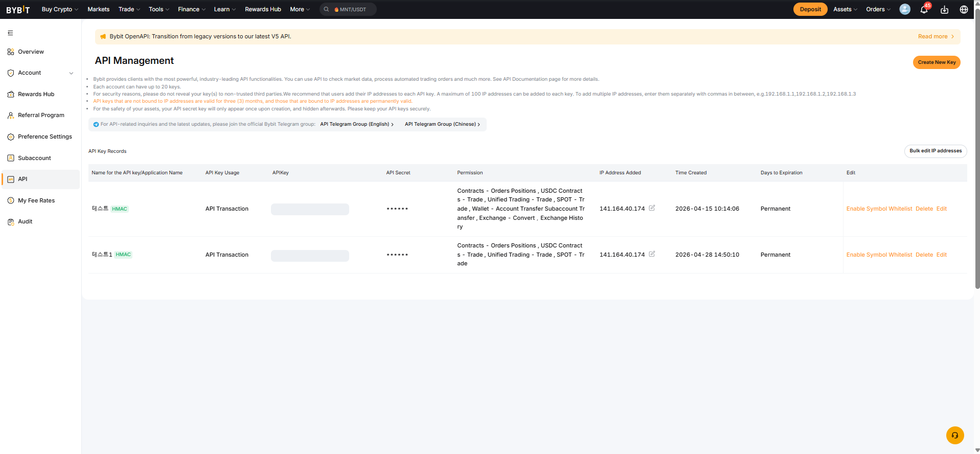The height and width of the screenshot is (454, 980).
Task: Expand the Finance dropdown
Action: (192, 9)
